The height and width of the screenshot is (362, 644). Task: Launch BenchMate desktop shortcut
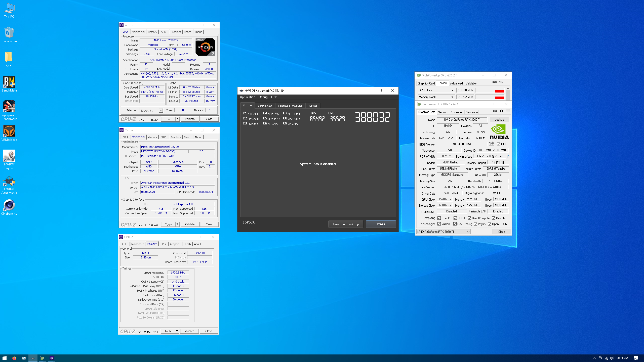(x=9, y=84)
